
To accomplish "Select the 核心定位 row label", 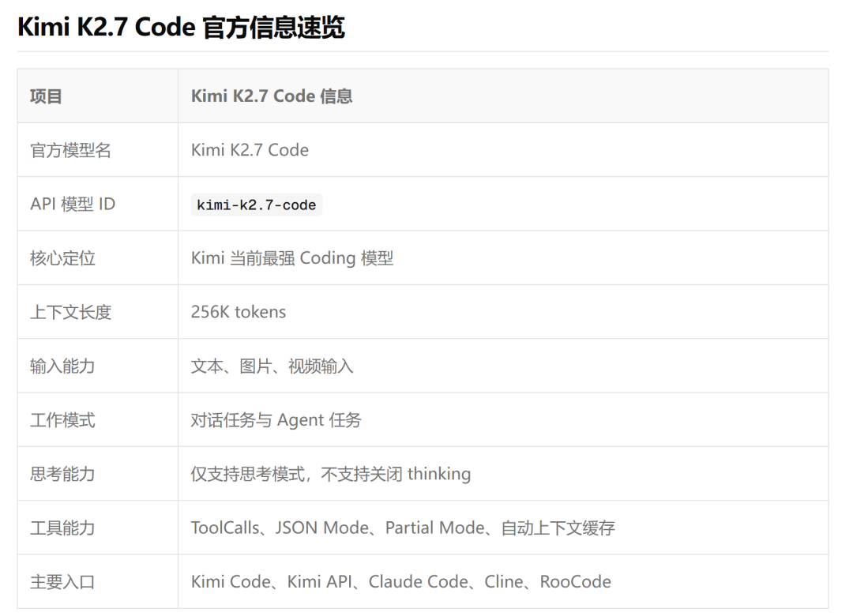I will pyautogui.click(x=62, y=258).
